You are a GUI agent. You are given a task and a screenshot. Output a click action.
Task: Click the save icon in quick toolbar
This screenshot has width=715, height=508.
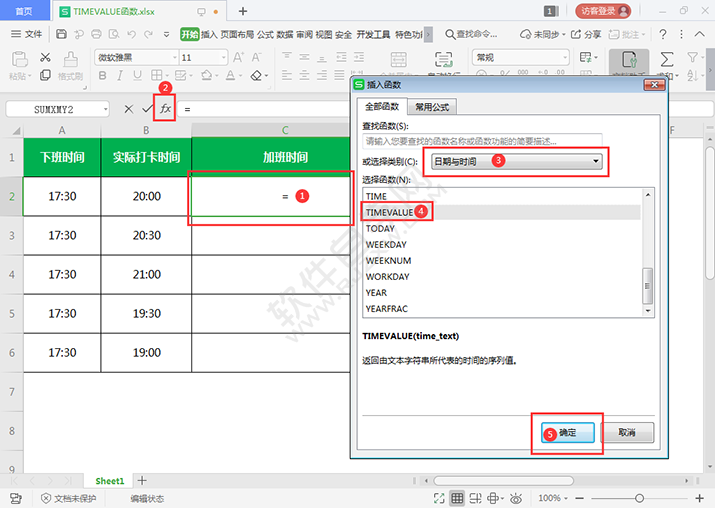(62, 34)
